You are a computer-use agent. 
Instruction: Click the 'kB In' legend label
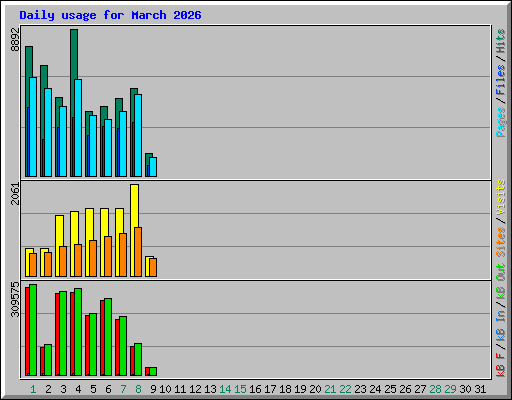click(501, 325)
